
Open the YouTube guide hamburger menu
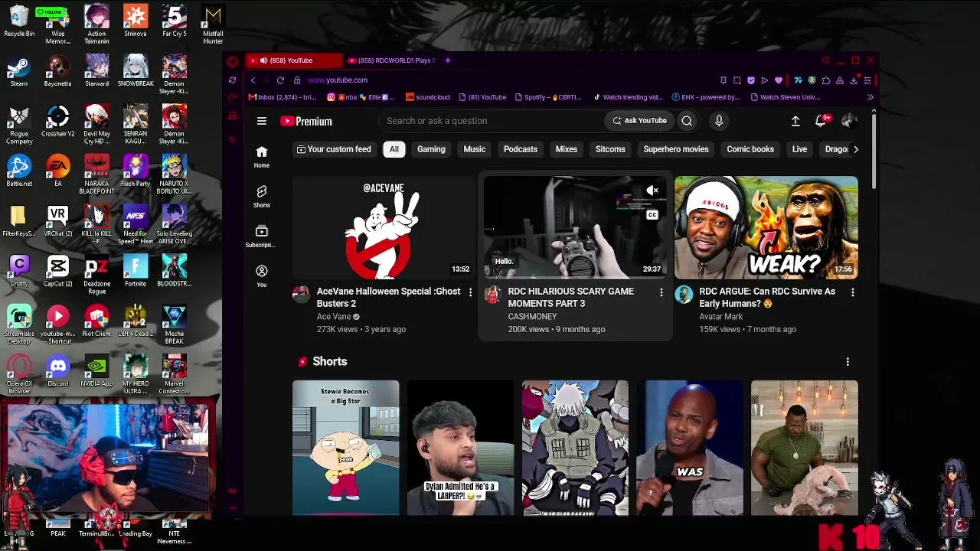click(262, 121)
